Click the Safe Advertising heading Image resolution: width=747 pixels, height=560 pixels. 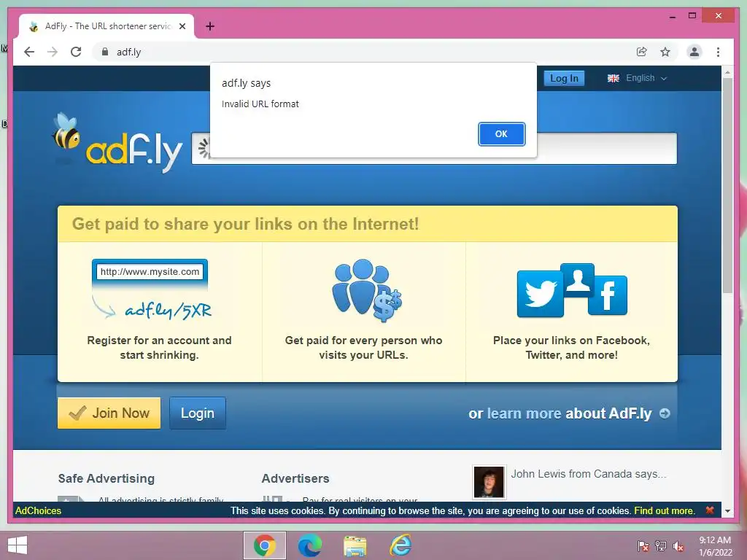pos(107,478)
